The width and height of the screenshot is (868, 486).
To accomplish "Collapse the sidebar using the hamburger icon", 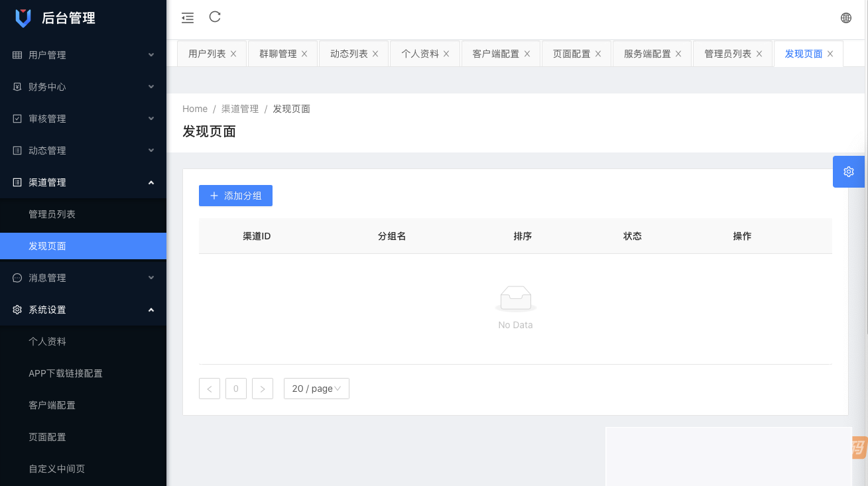I will tap(187, 17).
